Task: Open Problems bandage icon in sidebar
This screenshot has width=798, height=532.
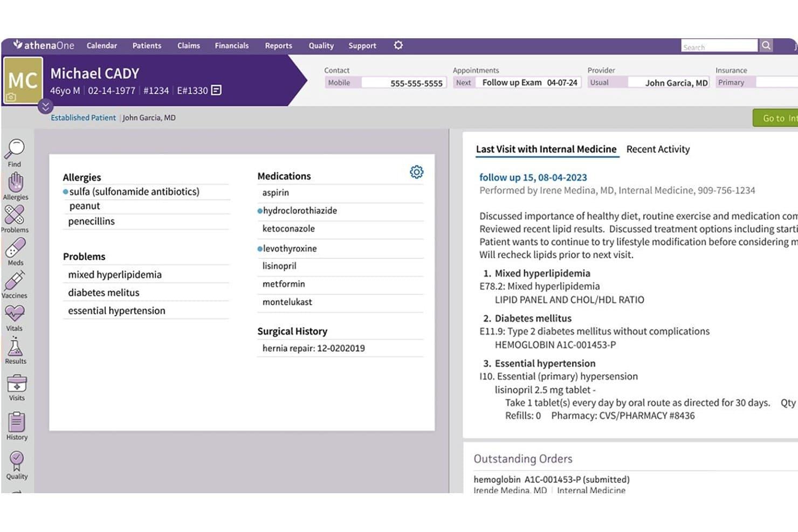Action: [15, 215]
